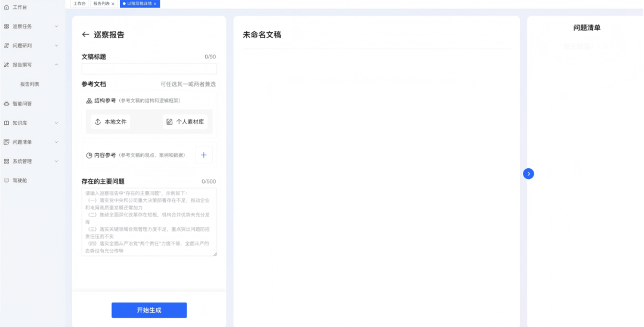Click the edit icon for 个人素材库
644x327 pixels.
tap(169, 122)
